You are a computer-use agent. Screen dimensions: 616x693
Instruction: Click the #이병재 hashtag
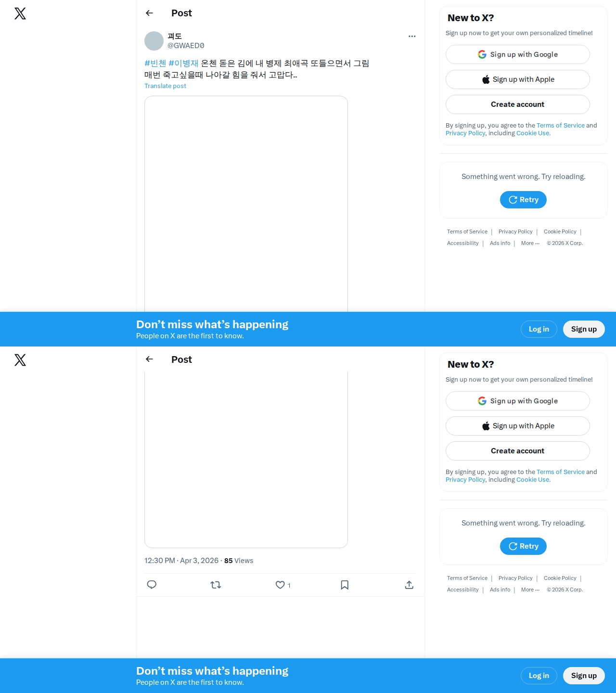[x=183, y=63]
